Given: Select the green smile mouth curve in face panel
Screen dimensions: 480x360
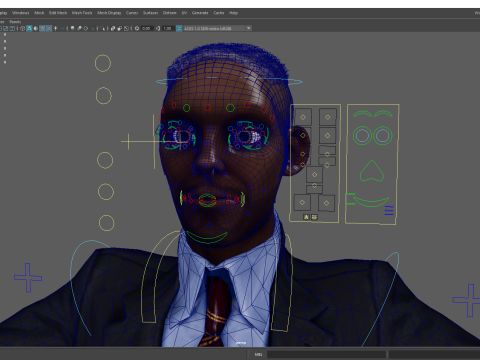Looking at the screenshot, I should click(371, 201).
